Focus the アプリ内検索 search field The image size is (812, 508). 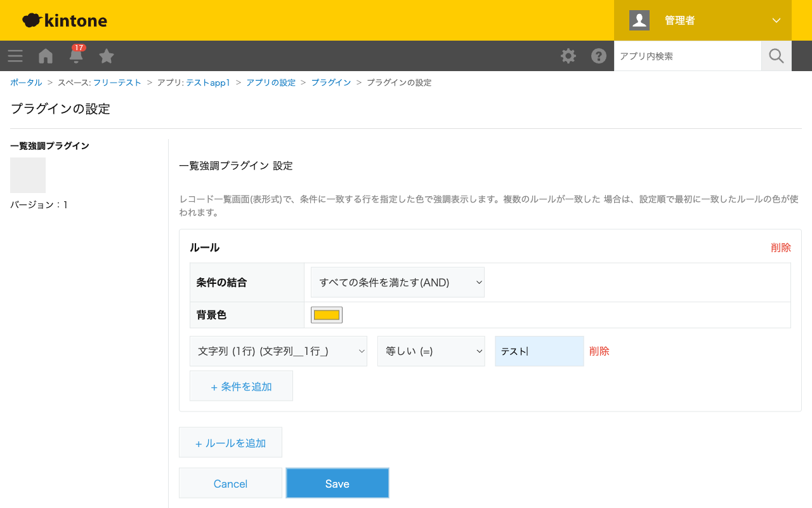pyautogui.click(x=688, y=56)
